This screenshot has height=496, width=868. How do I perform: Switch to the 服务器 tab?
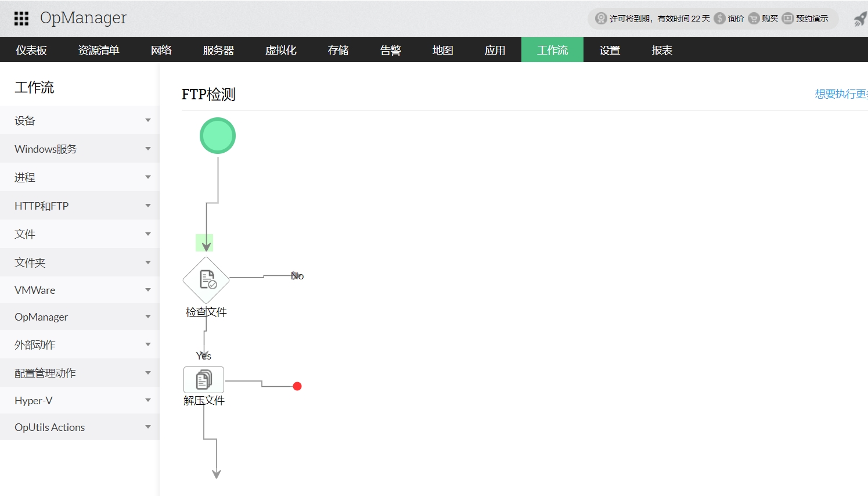(218, 50)
